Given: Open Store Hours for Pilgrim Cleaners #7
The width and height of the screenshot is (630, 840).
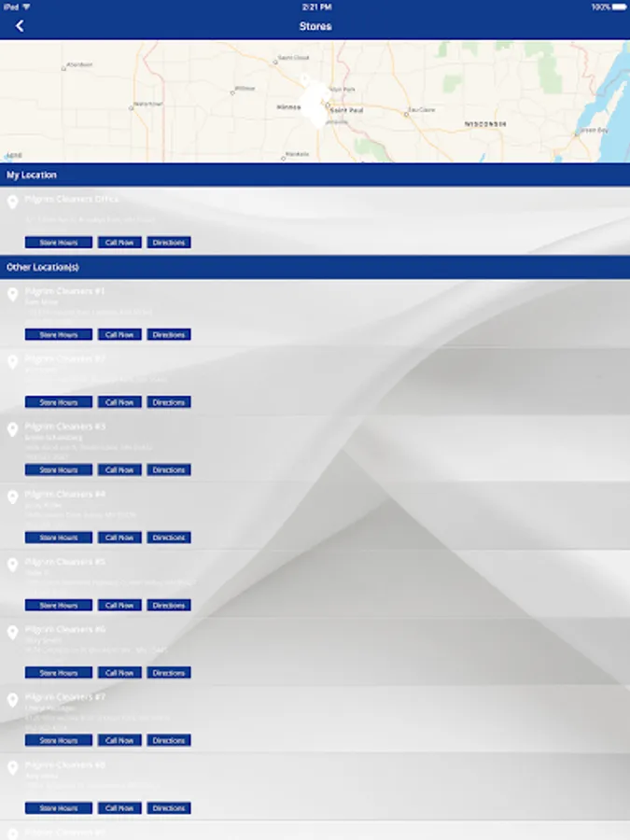Looking at the screenshot, I should click(59, 740).
